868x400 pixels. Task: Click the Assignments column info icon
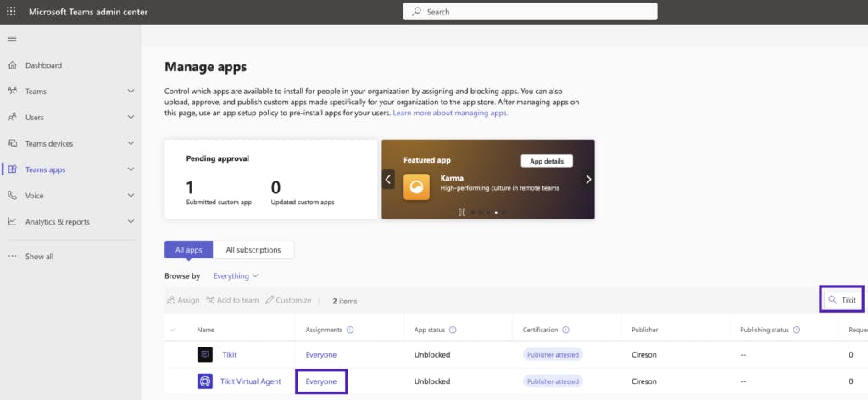(x=350, y=330)
